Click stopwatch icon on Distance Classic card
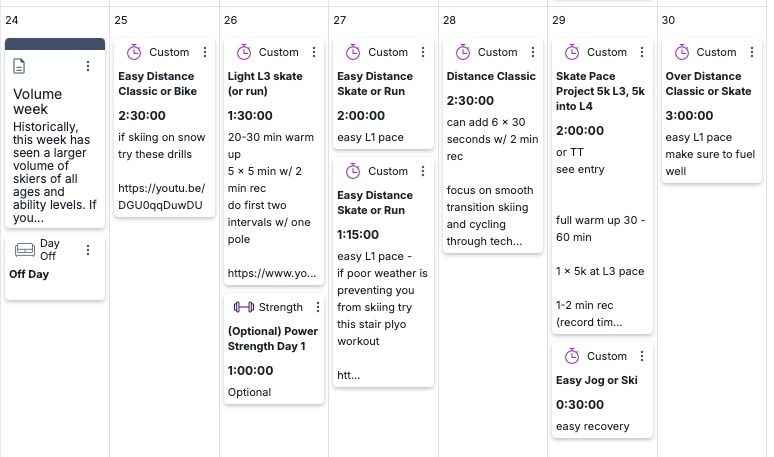 tap(462, 52)
